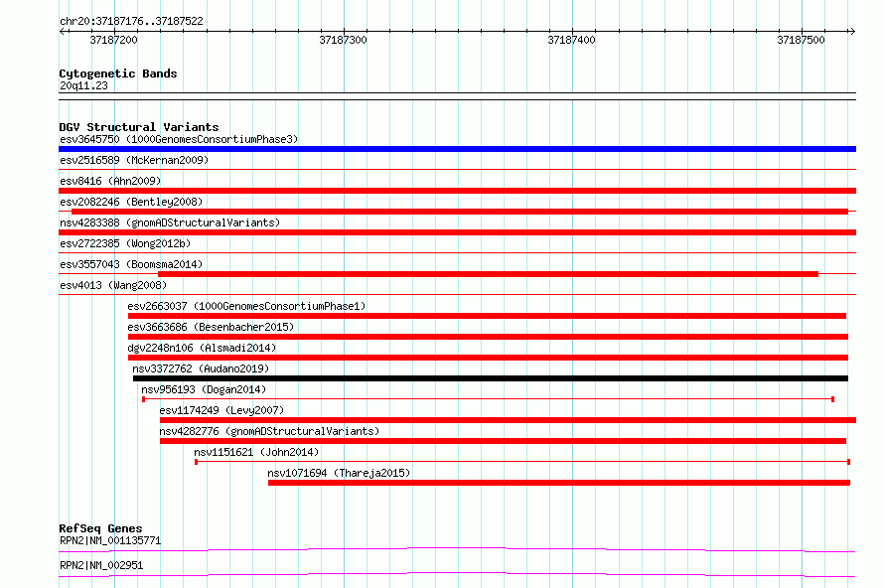
Task: Click the DGV Structural Variants track title
Action: 139,127
